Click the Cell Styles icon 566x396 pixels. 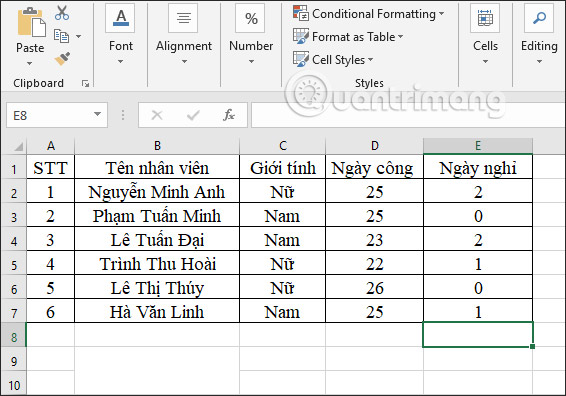(301, 59)
